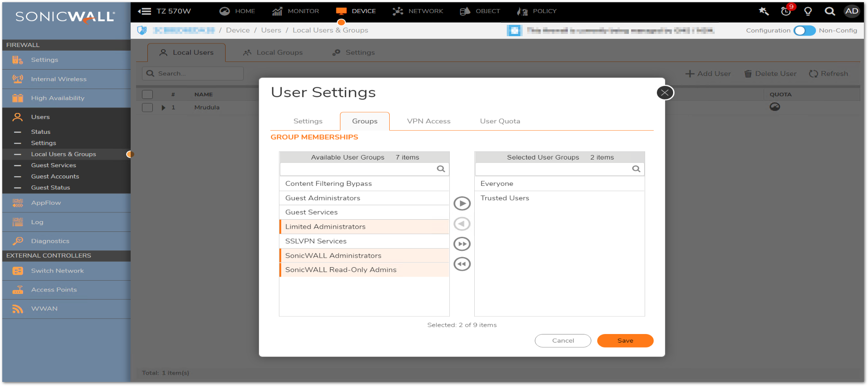Click the search icon in Available User Groups
This screenshot has width=868, height=386.
[x=441, y=169]
